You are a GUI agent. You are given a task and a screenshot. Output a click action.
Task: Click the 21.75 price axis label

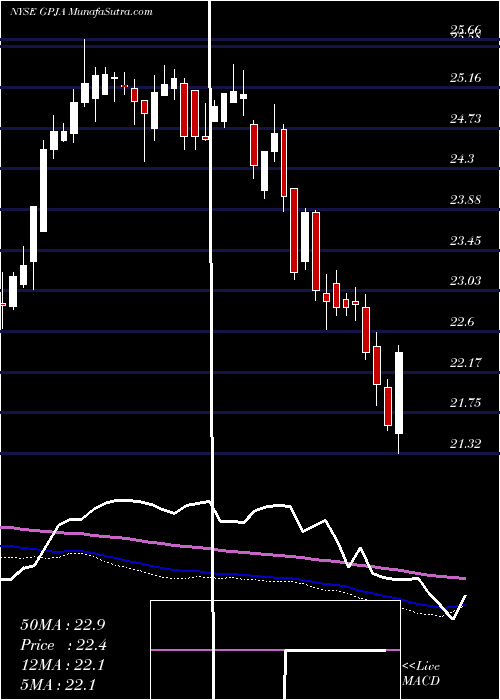click(465, 403)
